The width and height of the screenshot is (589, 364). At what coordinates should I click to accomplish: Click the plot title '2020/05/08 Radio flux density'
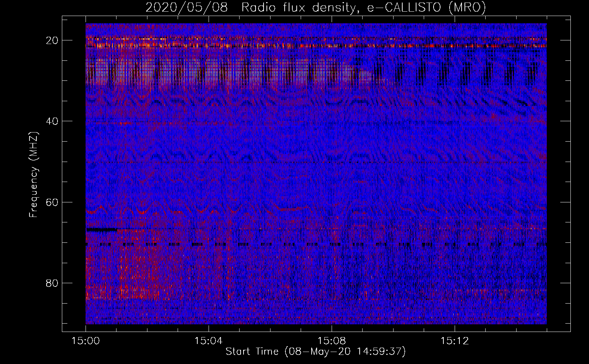(316, 7)
